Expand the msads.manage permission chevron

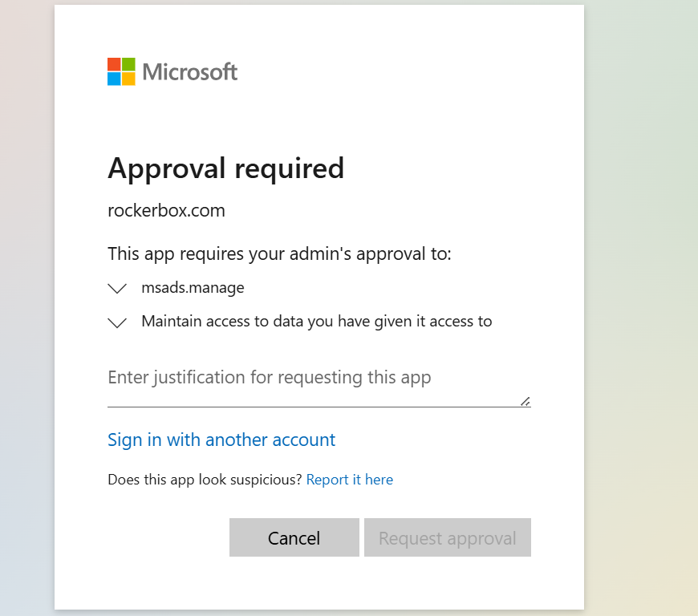[117, 289]
